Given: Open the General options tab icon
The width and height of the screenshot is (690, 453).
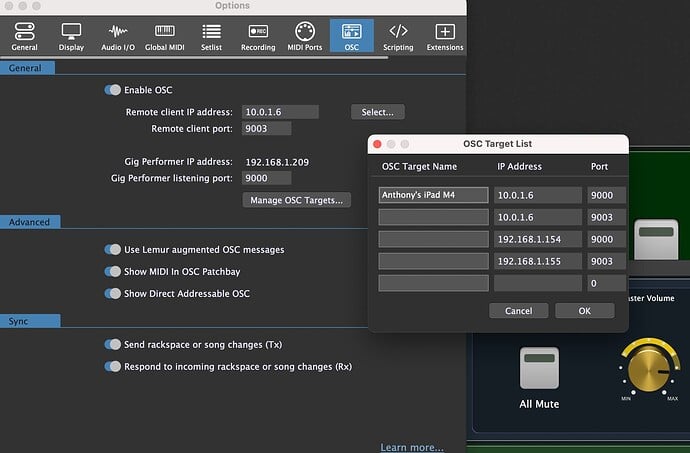Looking at the screenshot, I should 24,31.
